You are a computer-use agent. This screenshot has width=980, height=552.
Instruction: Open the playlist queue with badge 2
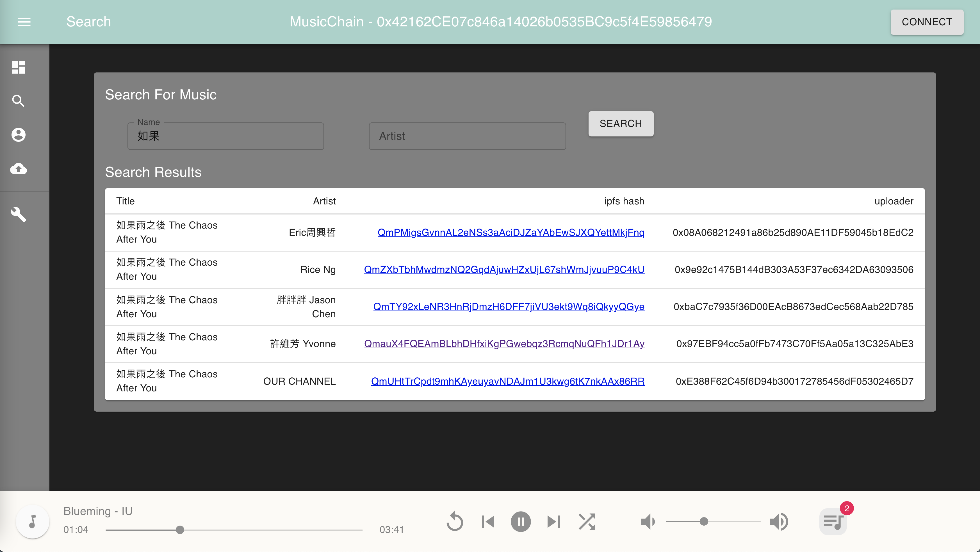[x=833, y=522]
